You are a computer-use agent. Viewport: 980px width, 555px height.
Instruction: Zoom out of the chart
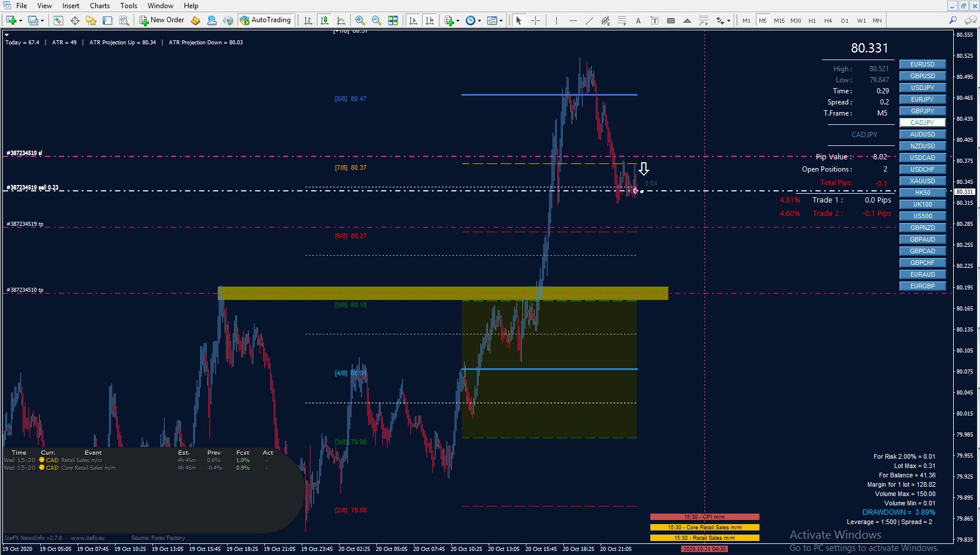376,20
